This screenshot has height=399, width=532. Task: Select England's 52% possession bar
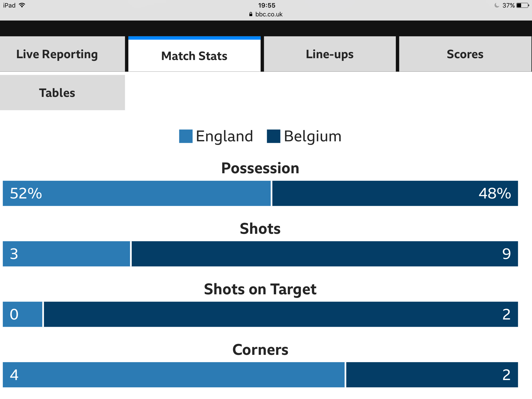tap(137, 193)
